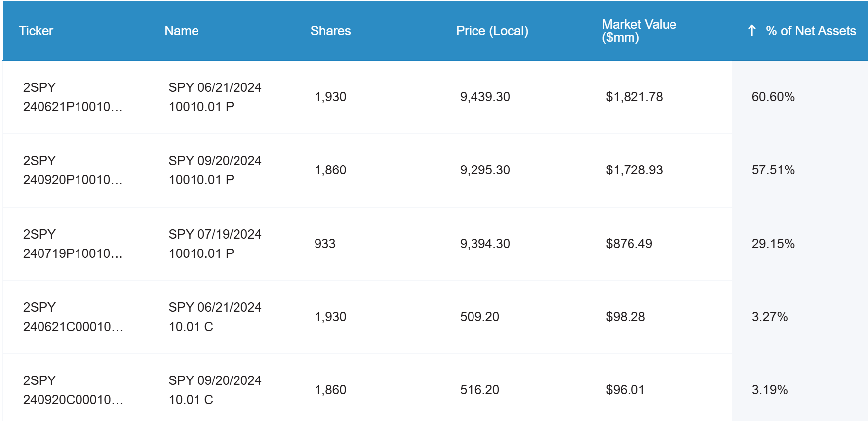Sort the table by the Ticker column
Image resolution: width=868 pixels, height=421 pixels.
tap(37, 31)
